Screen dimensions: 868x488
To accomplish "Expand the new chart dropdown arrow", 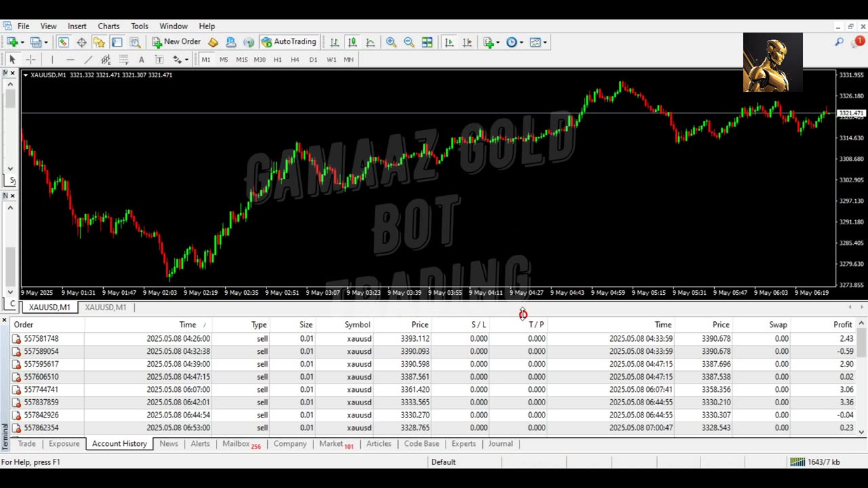I will coord(22,42).
